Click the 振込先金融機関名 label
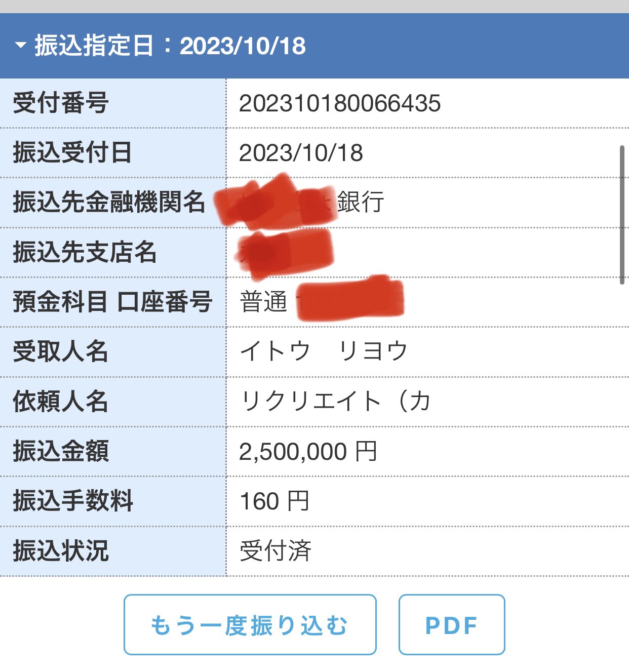Screen dimensions: 629x672 click(109, 203)
